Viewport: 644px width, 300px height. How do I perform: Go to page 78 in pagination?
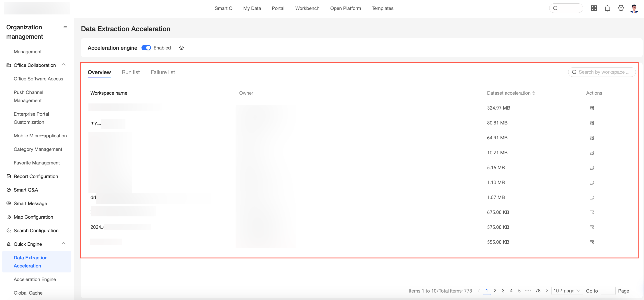[x=538, y=291]
